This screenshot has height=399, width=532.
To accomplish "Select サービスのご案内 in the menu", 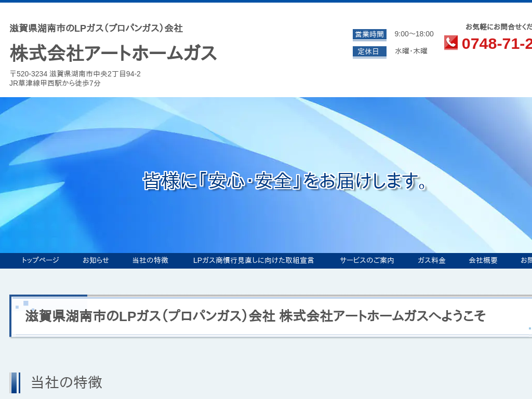I will coord(367,260).
